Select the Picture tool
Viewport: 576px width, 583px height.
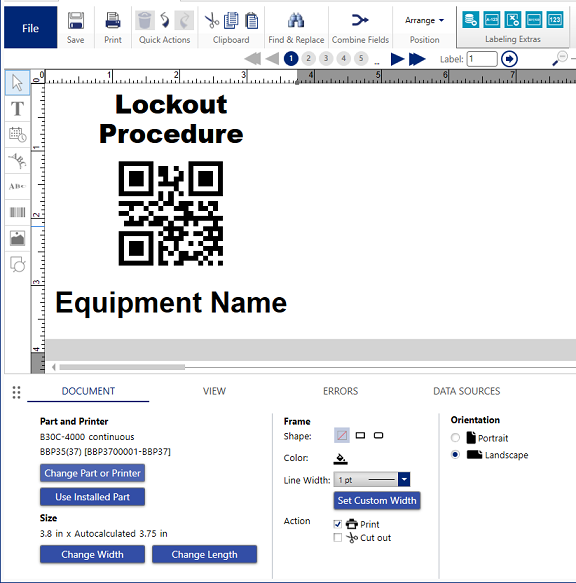pyautogui.click(x=17, y=238)
